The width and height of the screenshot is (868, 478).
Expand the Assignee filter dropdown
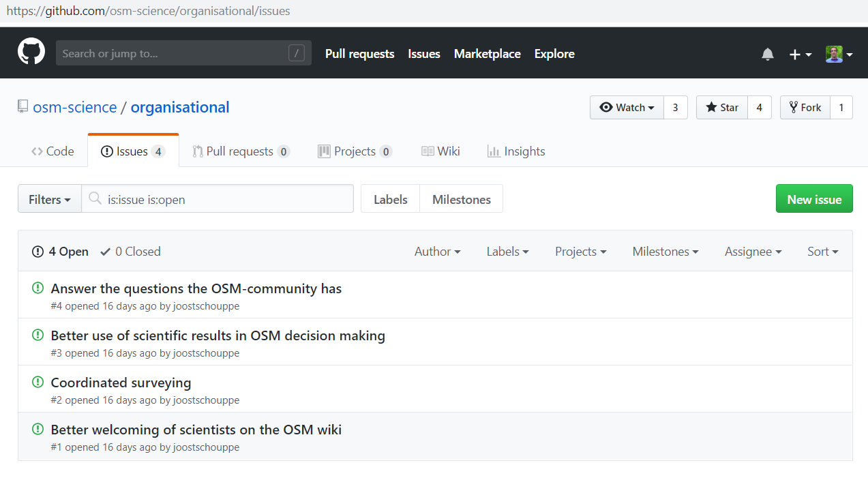[x=753, y=252]
